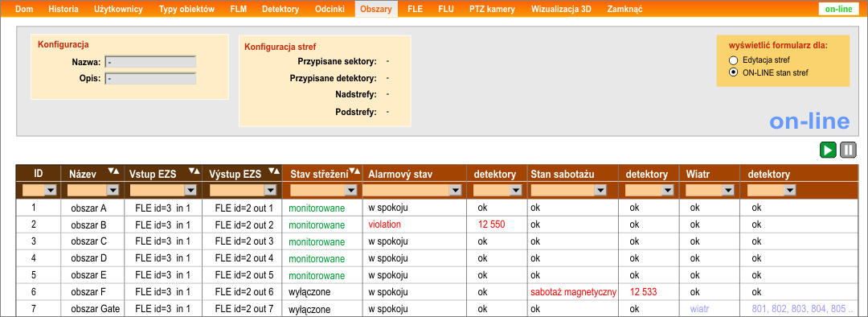Click FLE id=2 out 6 cell
The image size is (868, 317).
tap(244, 291)
